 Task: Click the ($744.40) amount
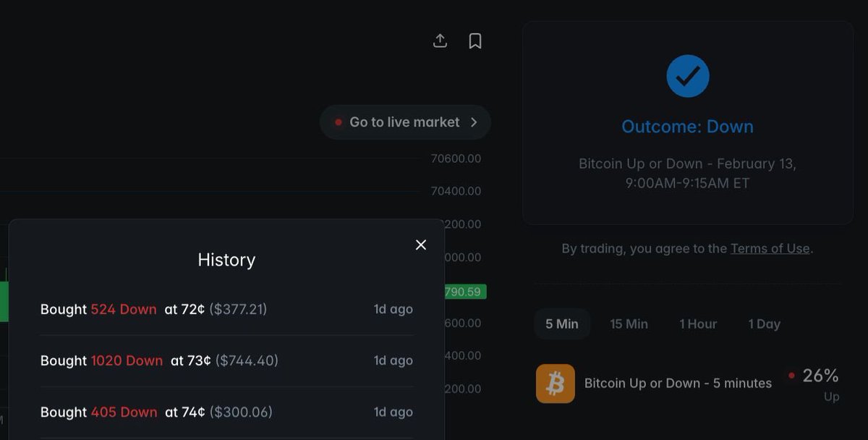click(x=247, y=360)
